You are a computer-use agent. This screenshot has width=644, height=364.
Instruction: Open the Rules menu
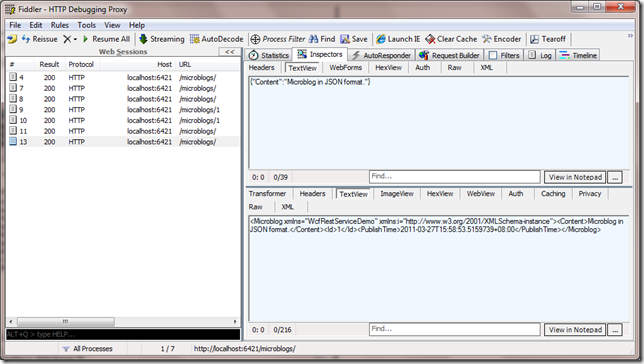point(60,25)
